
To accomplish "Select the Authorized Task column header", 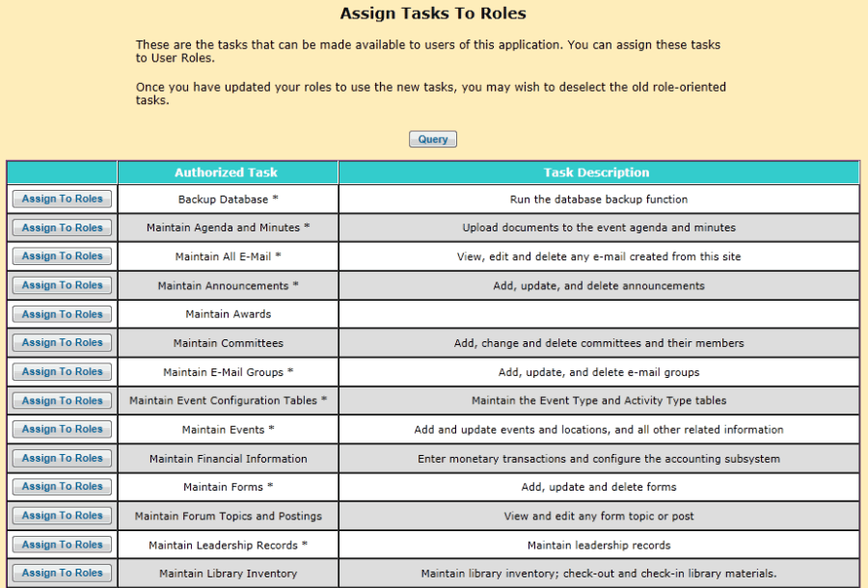I will point(228,173).
